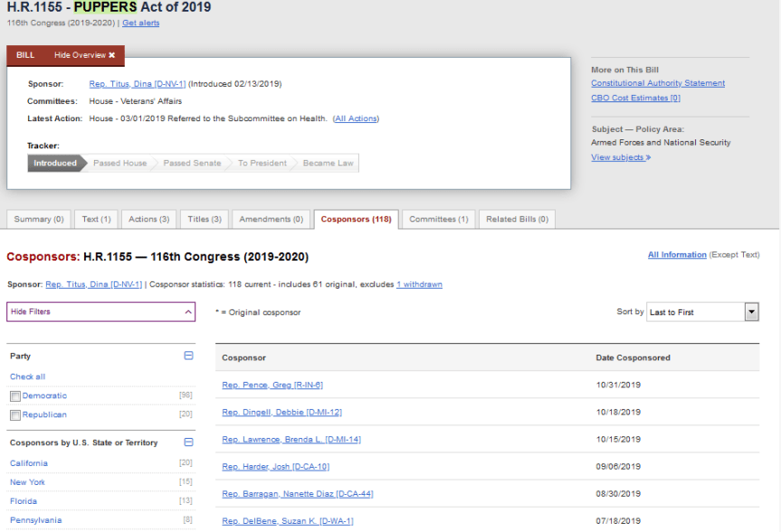Open the Related Bills (0) tab
Viewport: 781px width, 532px height.
(x=517, y=219)
